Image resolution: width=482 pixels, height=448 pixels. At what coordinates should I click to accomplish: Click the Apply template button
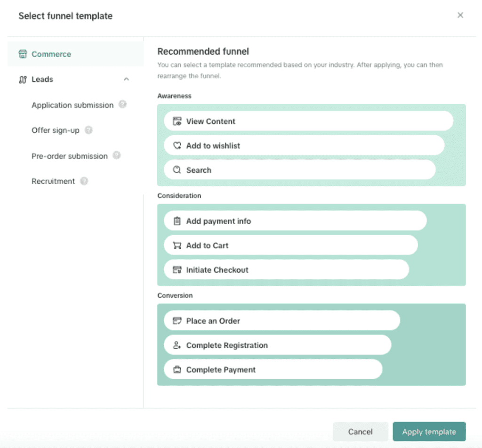pos(429,432)
